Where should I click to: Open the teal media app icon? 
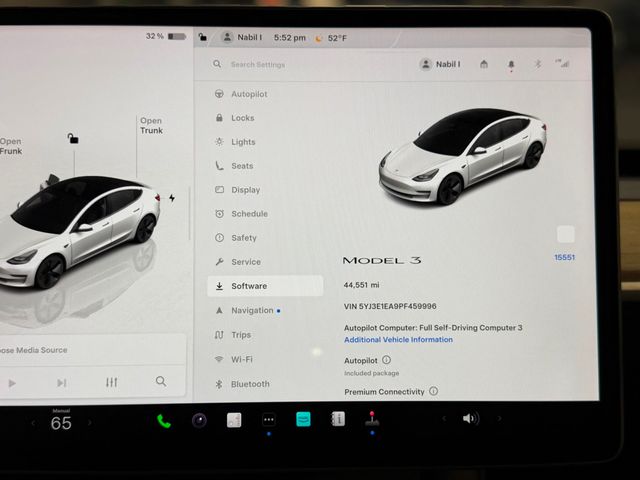coord(303,419)
